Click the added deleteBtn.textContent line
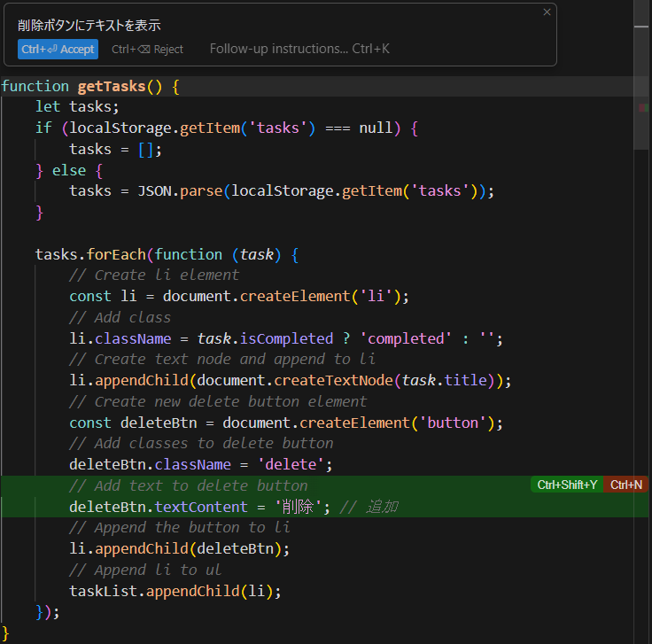 (x=198, y=507)
